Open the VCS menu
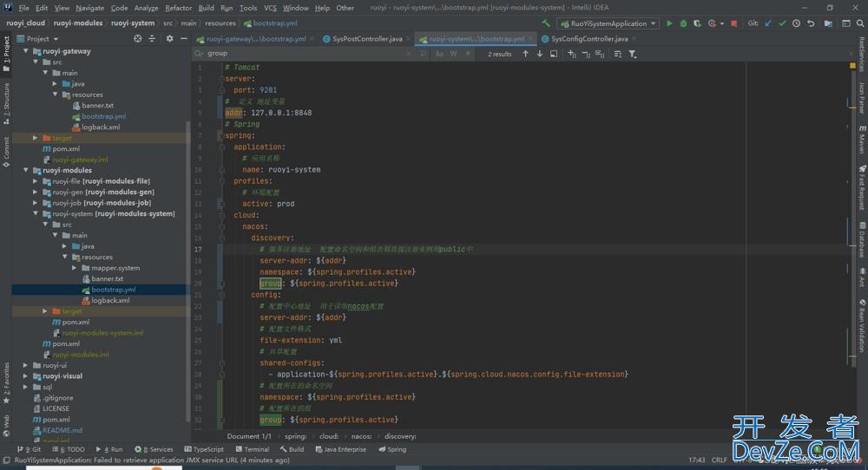 [270, 8]
